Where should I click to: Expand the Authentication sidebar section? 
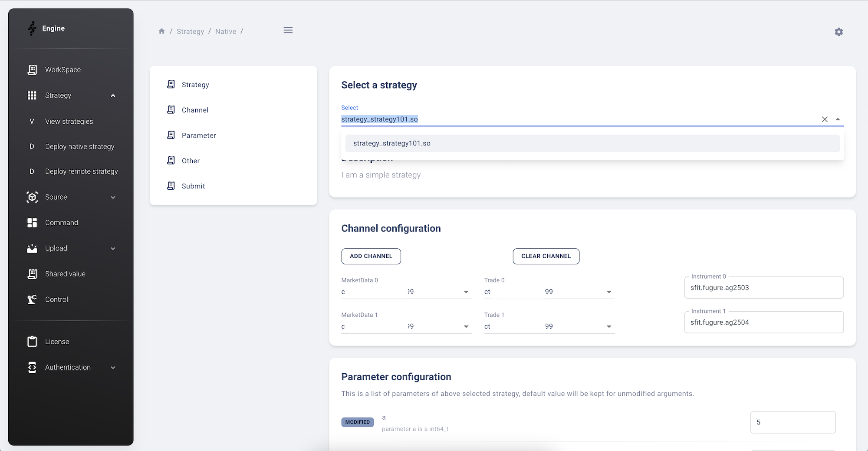113,367
